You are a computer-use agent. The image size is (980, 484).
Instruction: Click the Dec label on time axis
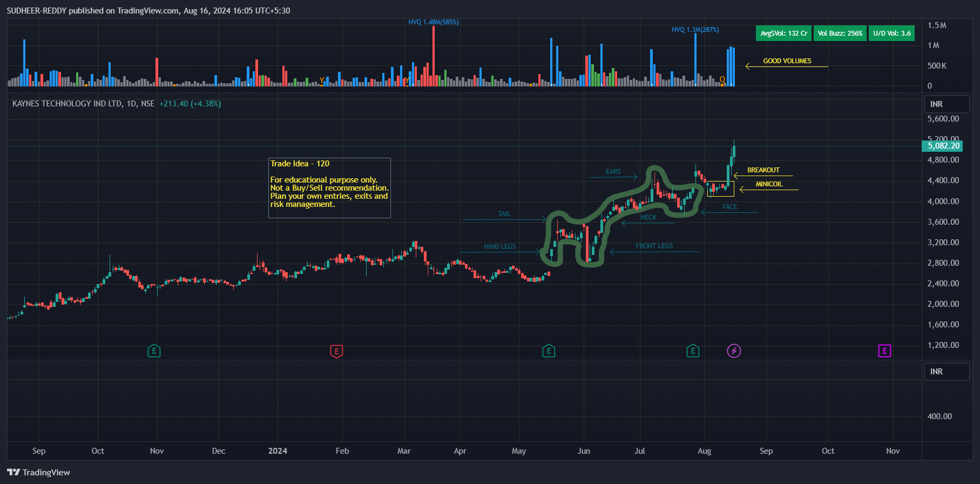[x=219, y=451]
